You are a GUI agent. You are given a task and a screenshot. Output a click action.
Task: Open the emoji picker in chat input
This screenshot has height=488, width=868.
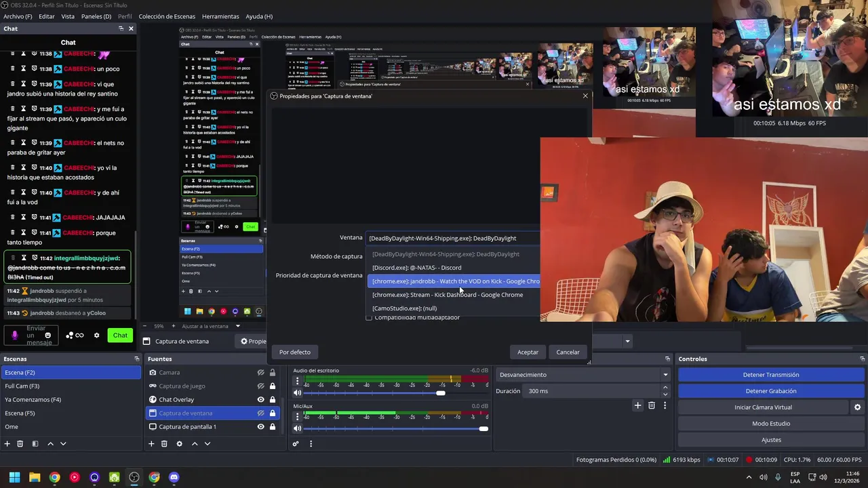(47, 335)
